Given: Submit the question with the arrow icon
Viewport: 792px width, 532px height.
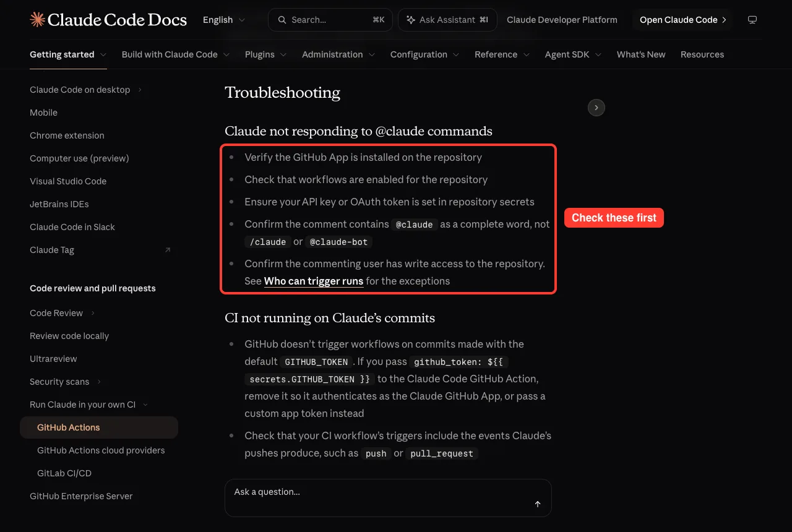Looking at the screenshot, I should point(538,504).
